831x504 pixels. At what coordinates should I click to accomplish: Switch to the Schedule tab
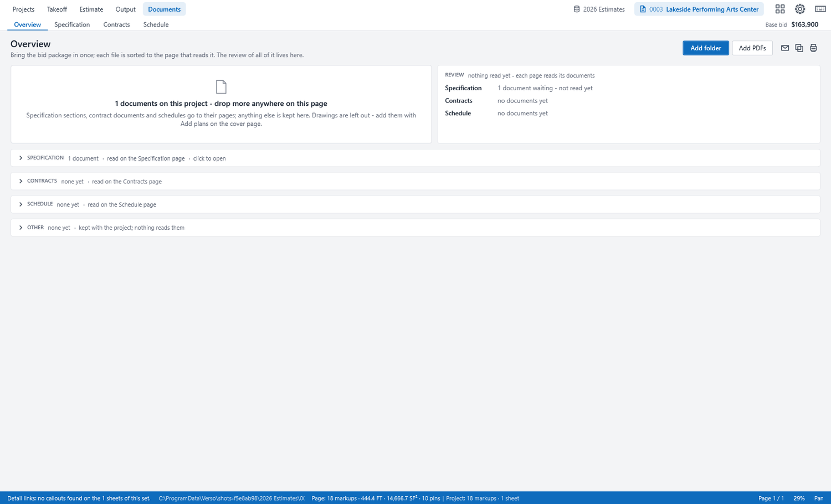click(156, 24)
